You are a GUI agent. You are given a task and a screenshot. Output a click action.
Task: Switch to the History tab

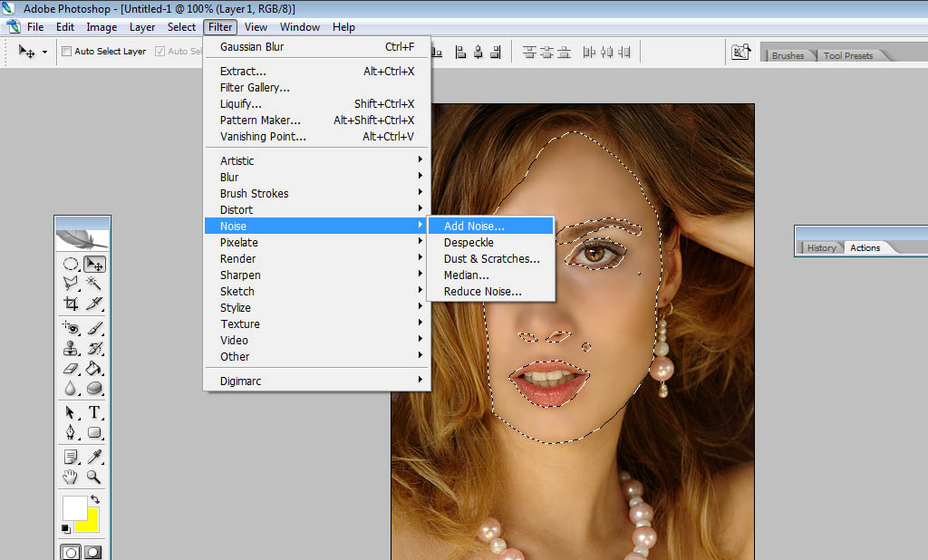coord(821,247)
